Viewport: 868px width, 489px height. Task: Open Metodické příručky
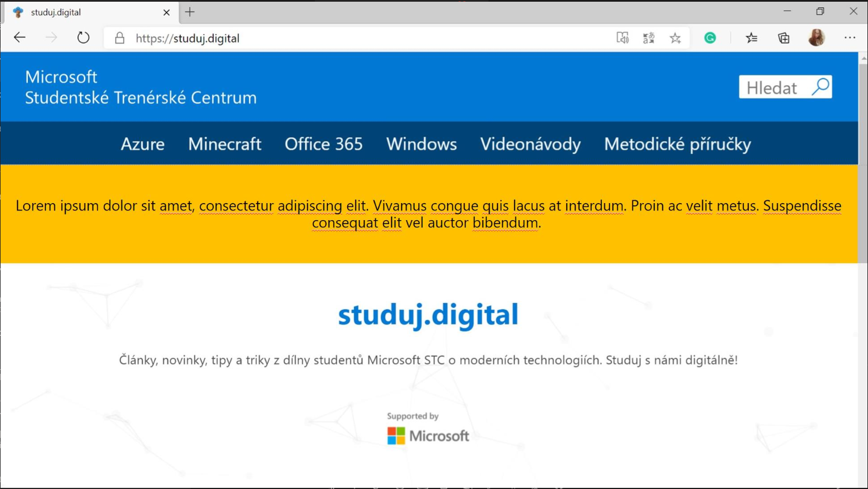click(x=677, y=144)
